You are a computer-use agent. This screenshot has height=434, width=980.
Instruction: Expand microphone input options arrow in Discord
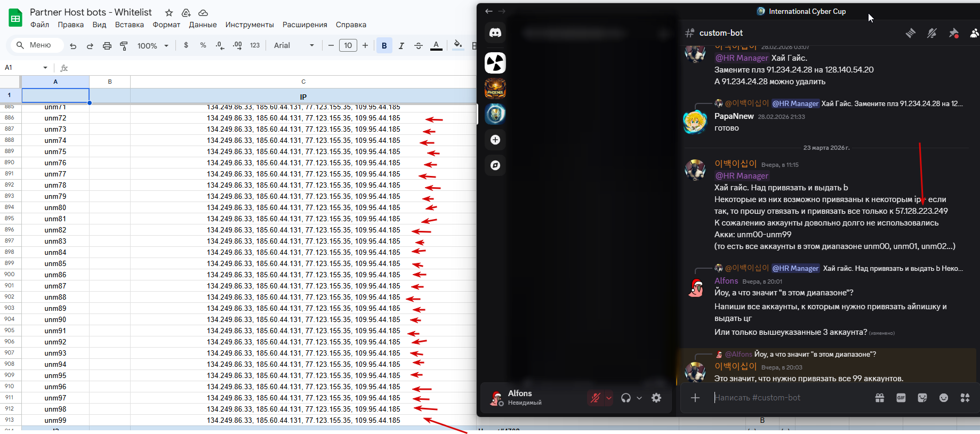pyautogui.click(x=608, y=398)
